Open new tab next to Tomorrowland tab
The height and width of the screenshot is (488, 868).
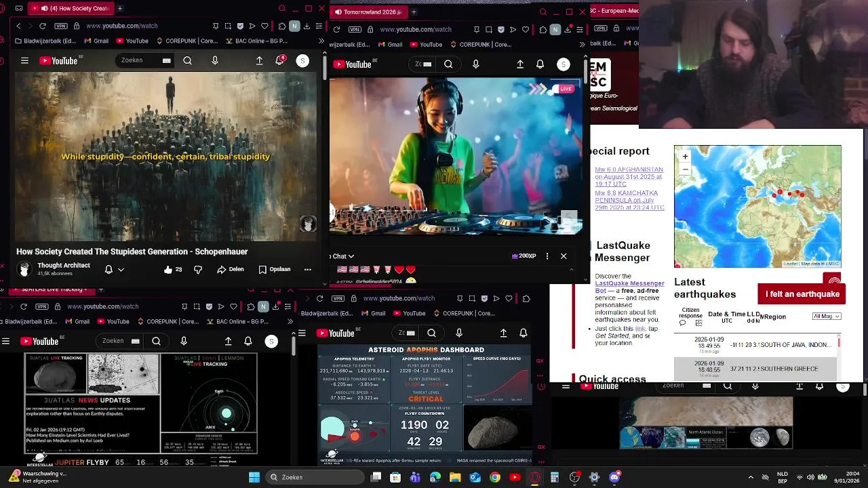414,12
